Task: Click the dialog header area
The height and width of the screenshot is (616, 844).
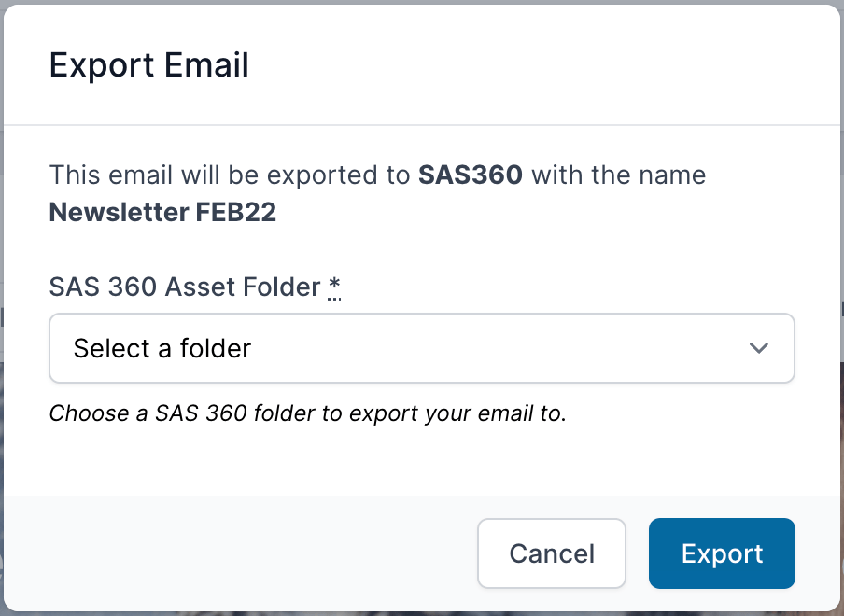Action: 420,64
